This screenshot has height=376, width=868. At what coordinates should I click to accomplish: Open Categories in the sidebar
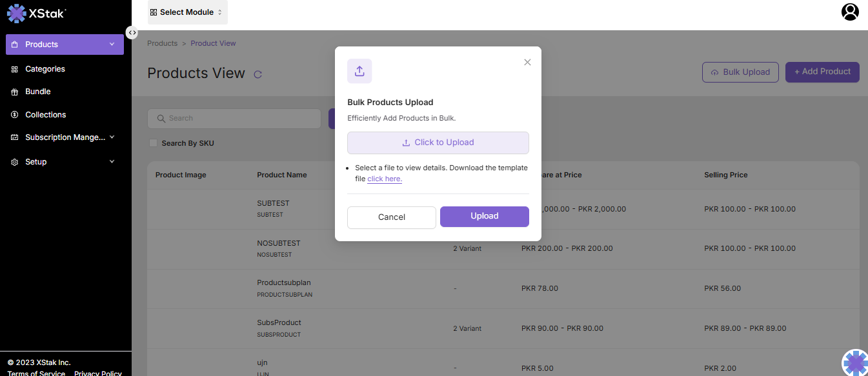[x=45, y=69]
